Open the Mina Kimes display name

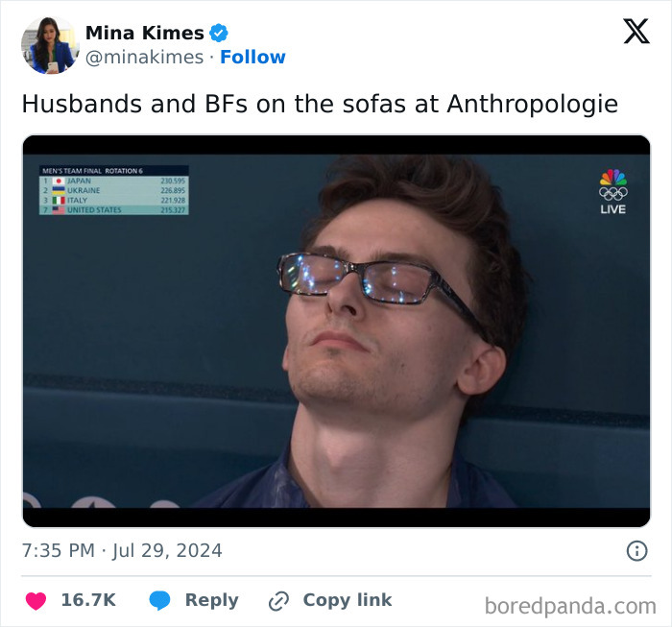tap(144, 33)
